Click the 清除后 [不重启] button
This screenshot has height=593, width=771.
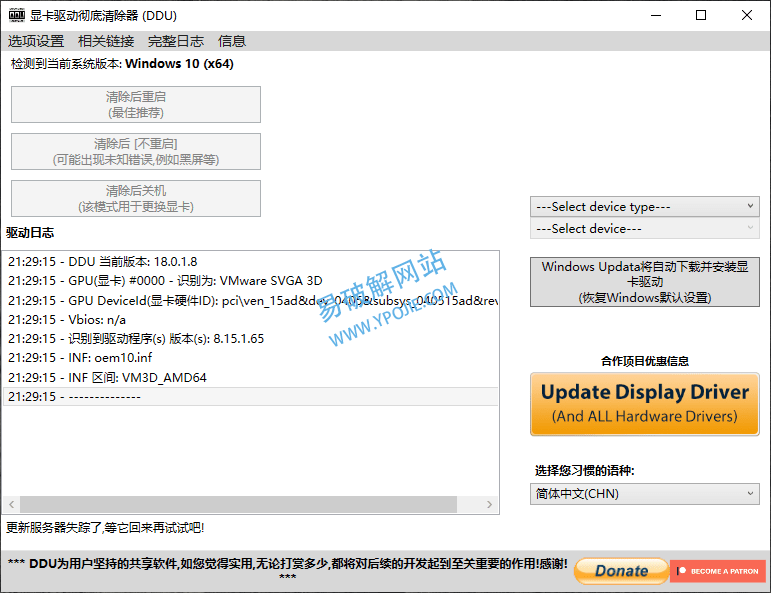pyautogui.click(x=136, y=151)
